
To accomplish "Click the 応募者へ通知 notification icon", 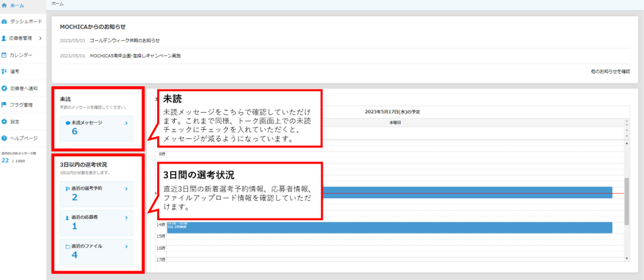I will 5,88.
